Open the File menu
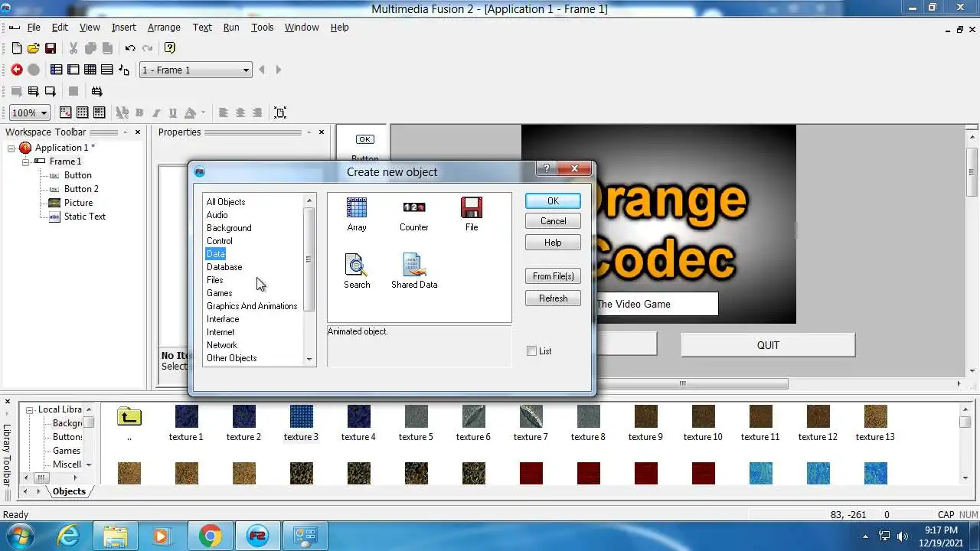 34,27
